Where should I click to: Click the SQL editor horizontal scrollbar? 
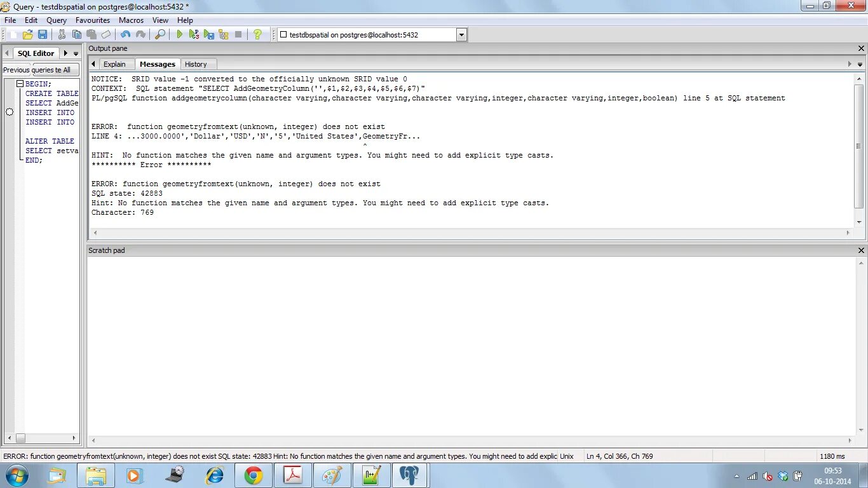[x=43, y=438]
